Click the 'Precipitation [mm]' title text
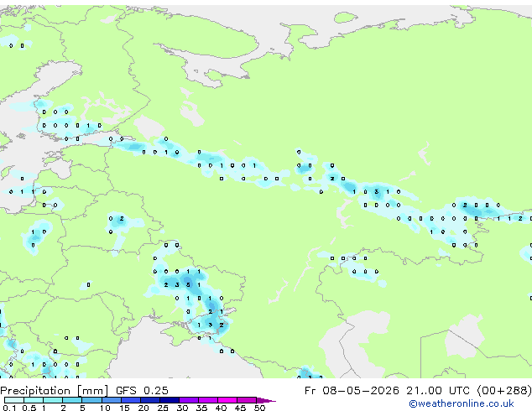Image resolution: width=532 pixels, height=411 pixels. 55,391
